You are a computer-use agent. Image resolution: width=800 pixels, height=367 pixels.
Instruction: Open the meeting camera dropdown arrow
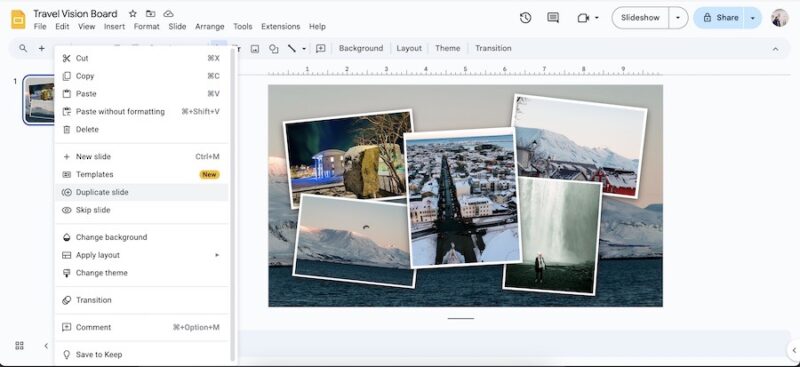coord(597,18)
